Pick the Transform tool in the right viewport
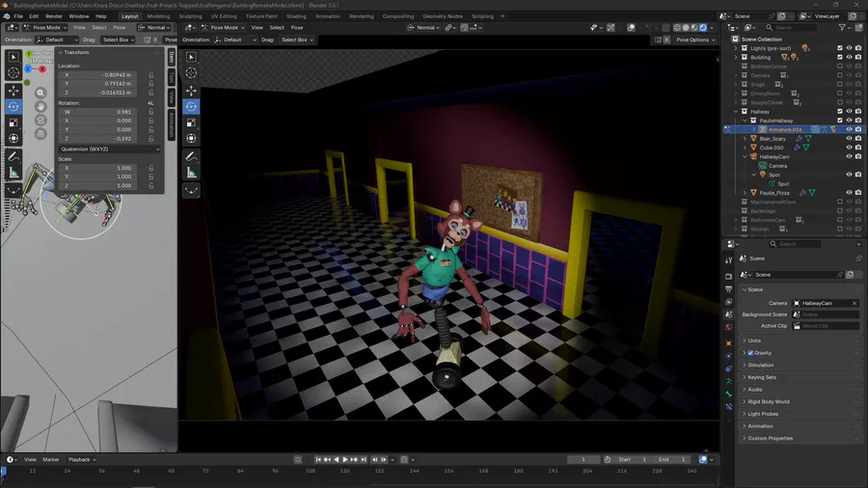The width and height of the screenshot is (868, 488). point(192,138)
